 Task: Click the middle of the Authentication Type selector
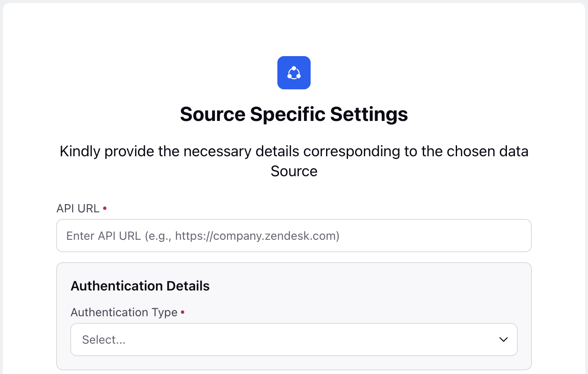(x=294, y=340)
